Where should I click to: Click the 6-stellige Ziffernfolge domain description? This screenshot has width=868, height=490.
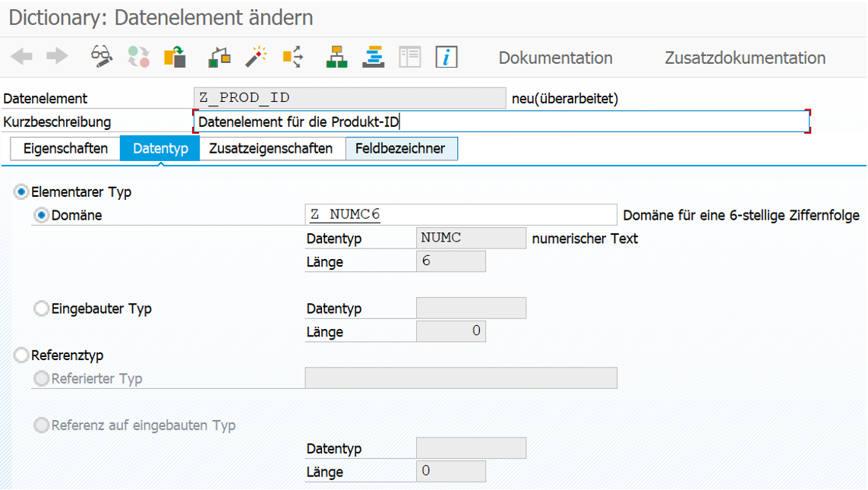741,216
